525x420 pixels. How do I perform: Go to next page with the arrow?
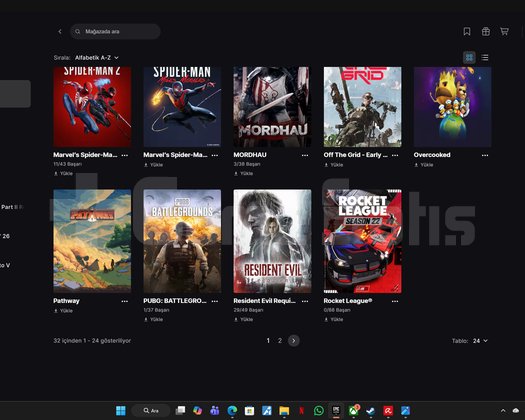[x=294, y=341]
